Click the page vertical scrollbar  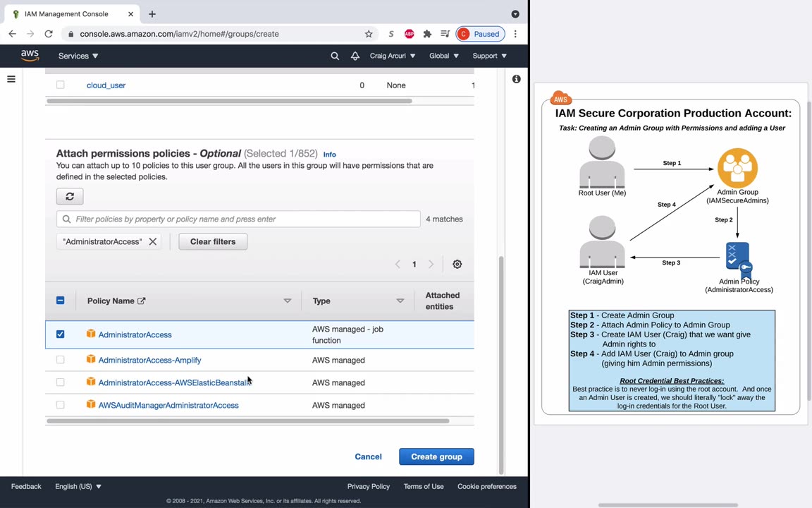[500, 365]
